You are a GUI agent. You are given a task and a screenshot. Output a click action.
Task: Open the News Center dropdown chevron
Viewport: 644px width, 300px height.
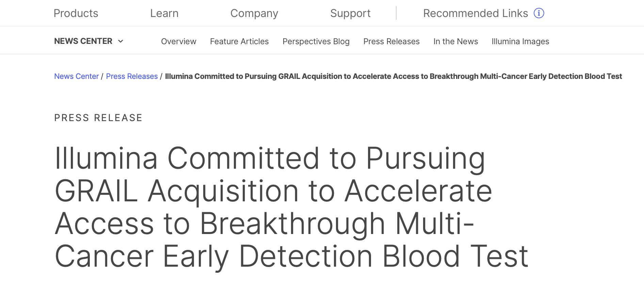click(x=121, y=41)
